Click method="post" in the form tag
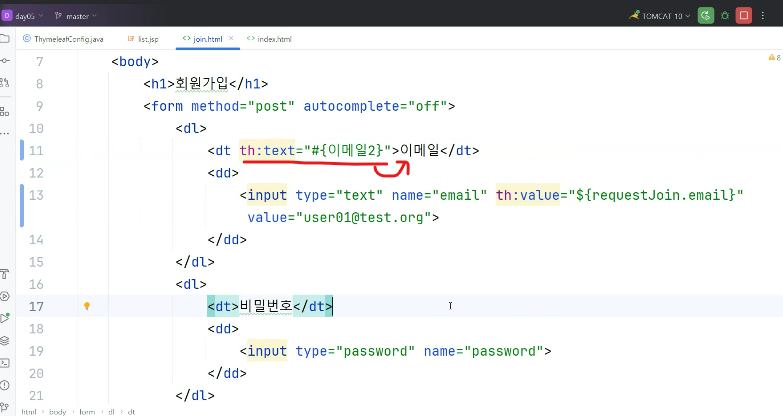The image size is (783, 416). click(x=243, y=106)
